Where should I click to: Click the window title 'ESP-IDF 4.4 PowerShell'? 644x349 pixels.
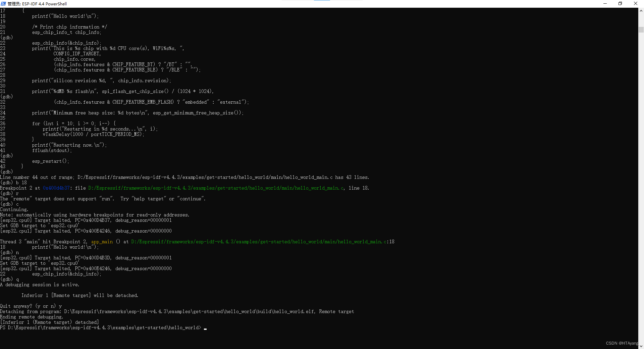point(44,4)
